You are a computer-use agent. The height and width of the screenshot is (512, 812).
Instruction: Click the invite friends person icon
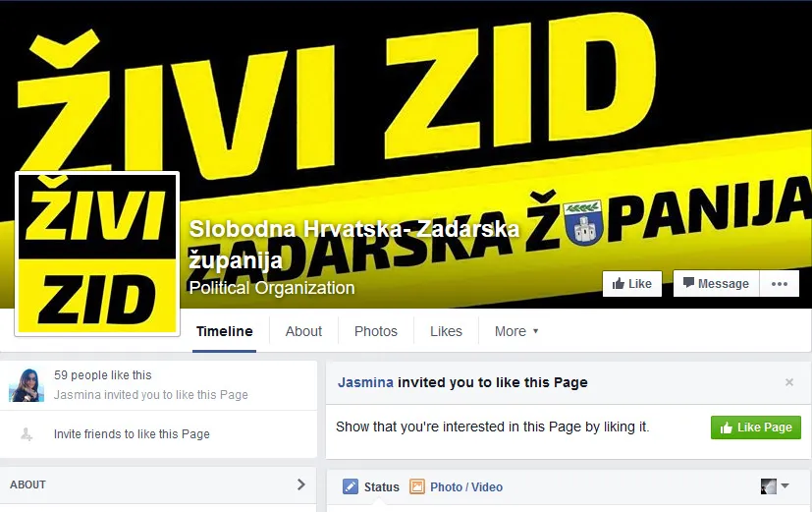pyautogui.click(x=27, y=434)
